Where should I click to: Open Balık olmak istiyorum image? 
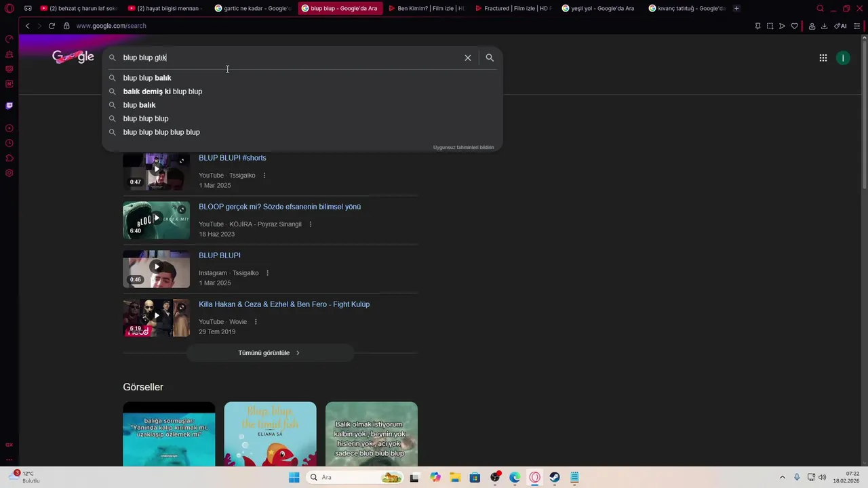(372, 434)
